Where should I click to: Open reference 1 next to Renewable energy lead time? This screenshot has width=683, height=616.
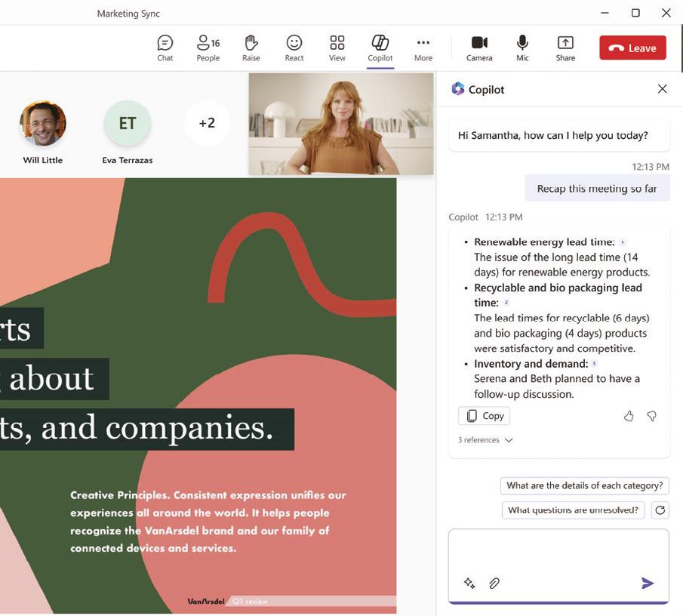coord(623,242)
